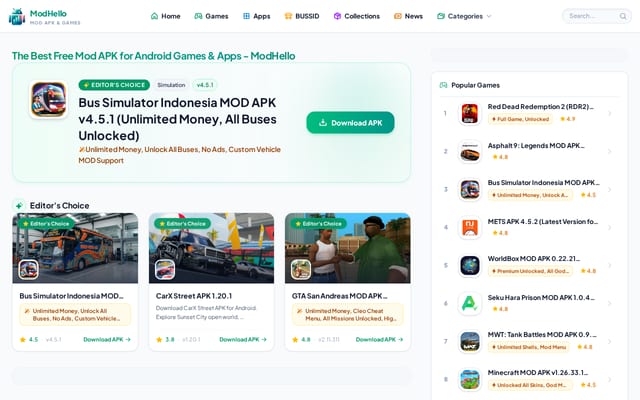The image size is (640, 400).
Task: Open the Bus Simulator garage thumbnail image
Action: click(x=75, y=248)
